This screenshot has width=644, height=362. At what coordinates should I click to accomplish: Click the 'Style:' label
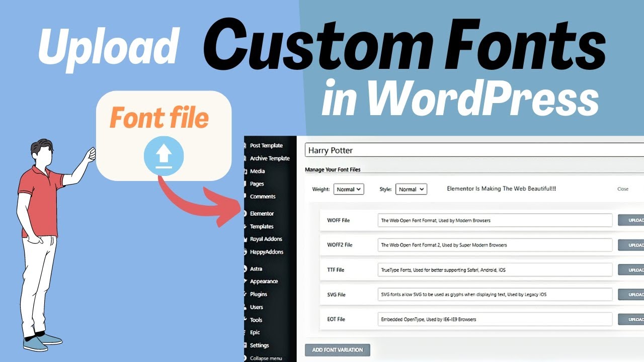[385, 190]
